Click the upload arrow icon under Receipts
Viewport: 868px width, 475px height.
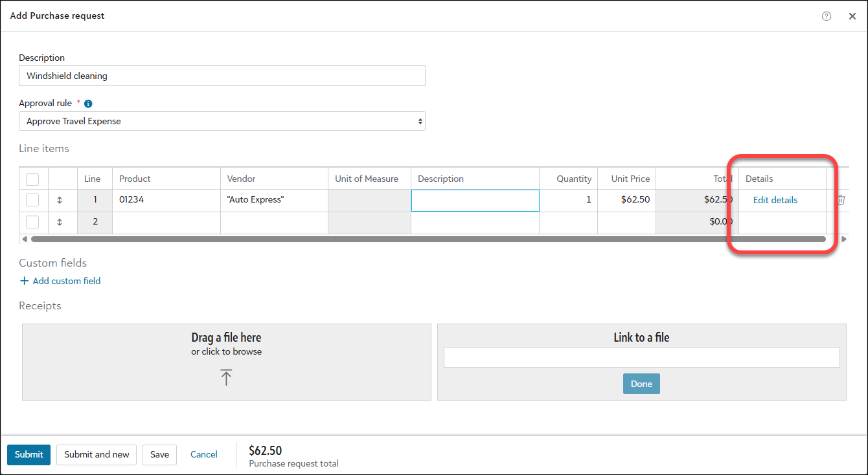click(x=226, y=377)
